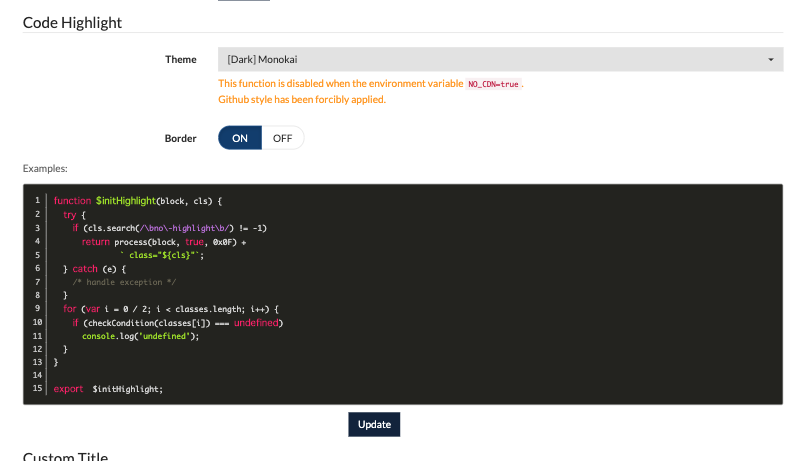Click the console.log('undefined') code line

[x=140, y=336]
